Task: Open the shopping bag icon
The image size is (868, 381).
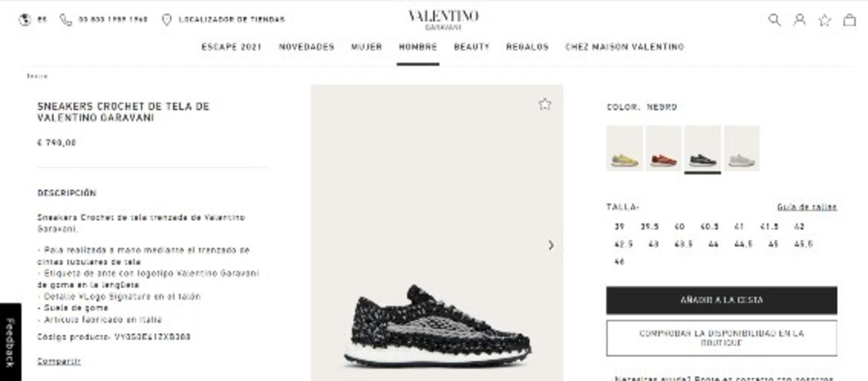Action: 849,20
